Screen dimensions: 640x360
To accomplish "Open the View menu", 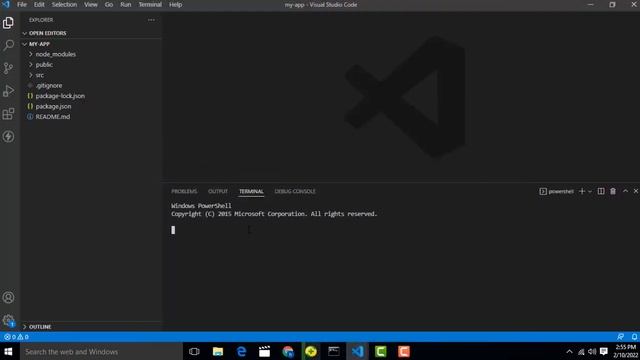I will click(91, 4).
